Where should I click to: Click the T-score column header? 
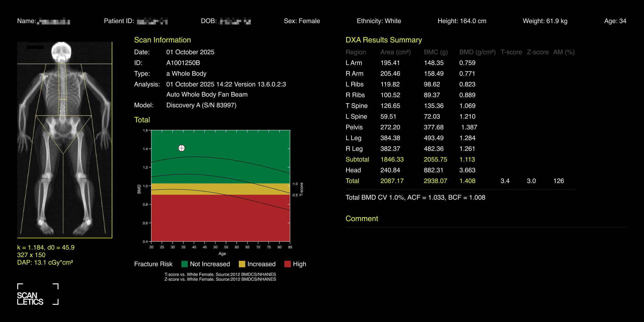(x=511, y=52)
